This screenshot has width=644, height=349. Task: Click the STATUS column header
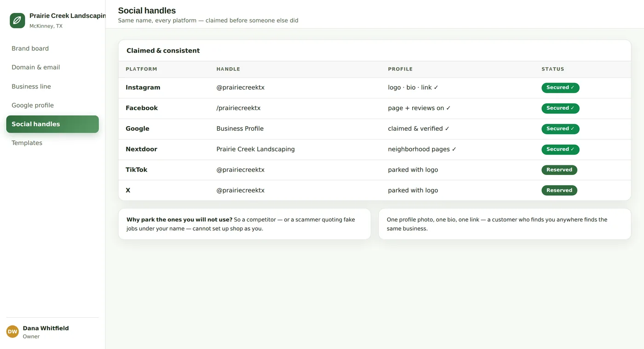point(553,69)
